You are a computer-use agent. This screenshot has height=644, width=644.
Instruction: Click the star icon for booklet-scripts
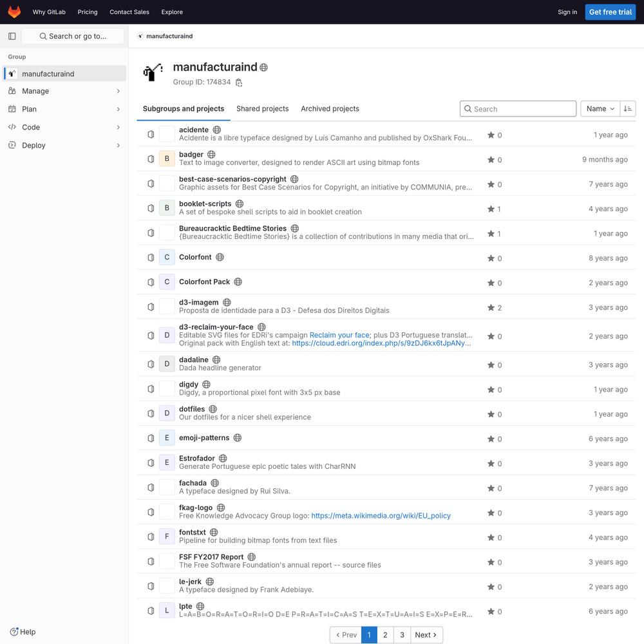click(x=491, y=209)
